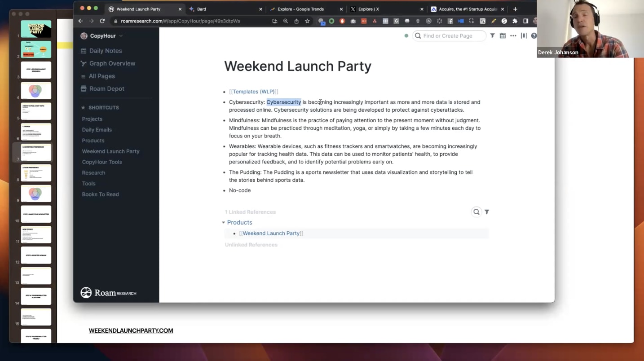
Task: Select slide 1 thumbnail in slide panel
Action: pyautogui.click(x=36, y=29)
